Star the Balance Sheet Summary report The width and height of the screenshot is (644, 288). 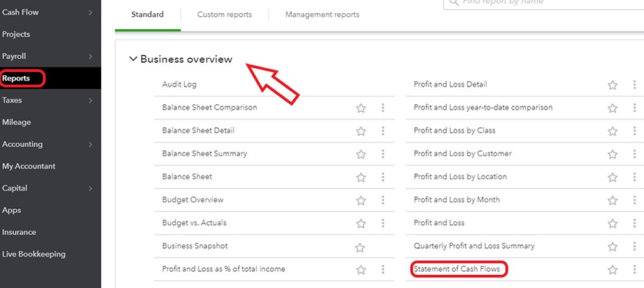(360, 154)
